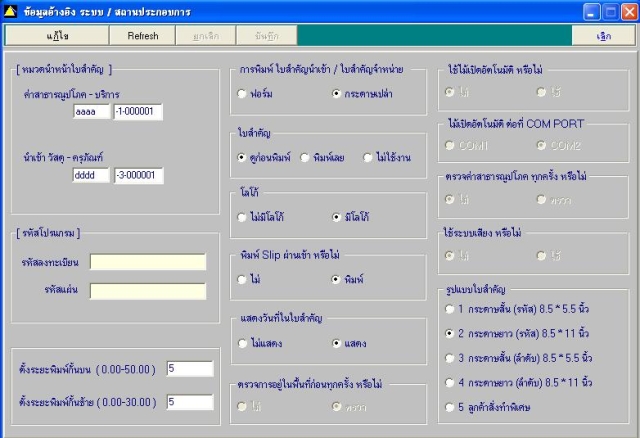This screenshot has width=640, height=438.
Task: Click the Refresh button
Action: tap(143, 36)
